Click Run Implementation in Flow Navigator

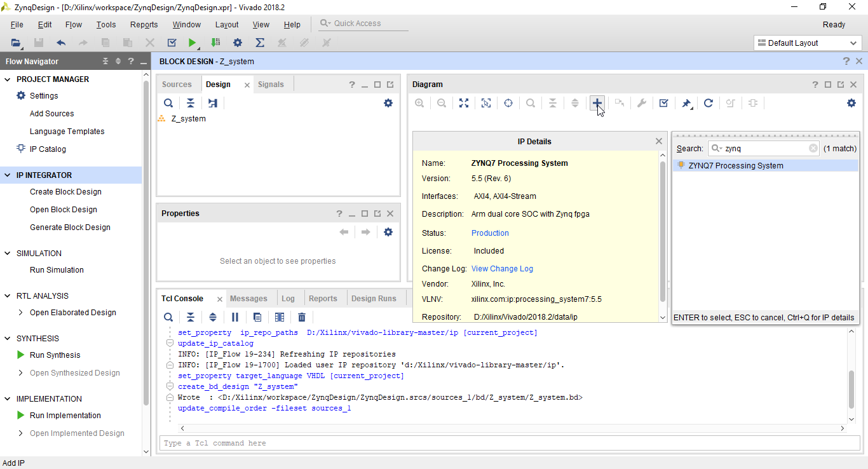(65, 416)
